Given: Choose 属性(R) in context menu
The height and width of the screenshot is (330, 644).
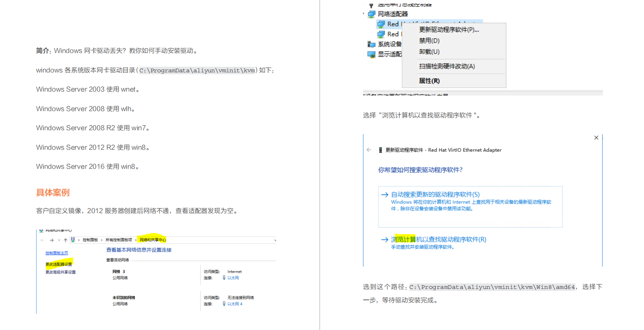Looking at the screenshot, I should click(429, 81).
